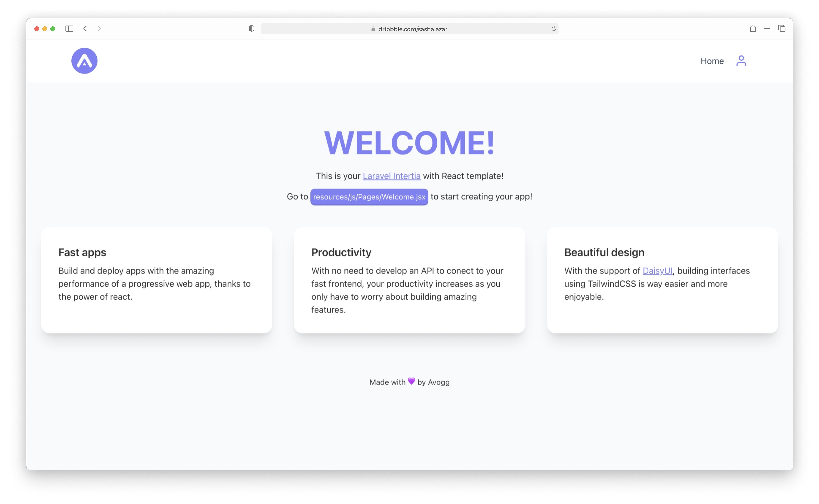The image size is (819, 504).
Task: Follow the Laravel Intertia link
Action: click(391, 176)
